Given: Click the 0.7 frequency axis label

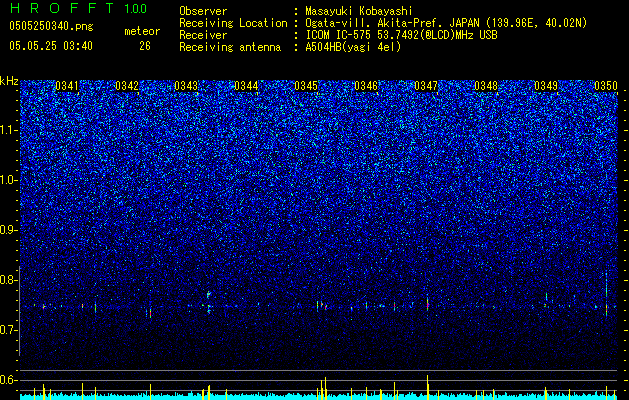Looking at the screenshot, I should pyautogui.click(x=9, y=330).
